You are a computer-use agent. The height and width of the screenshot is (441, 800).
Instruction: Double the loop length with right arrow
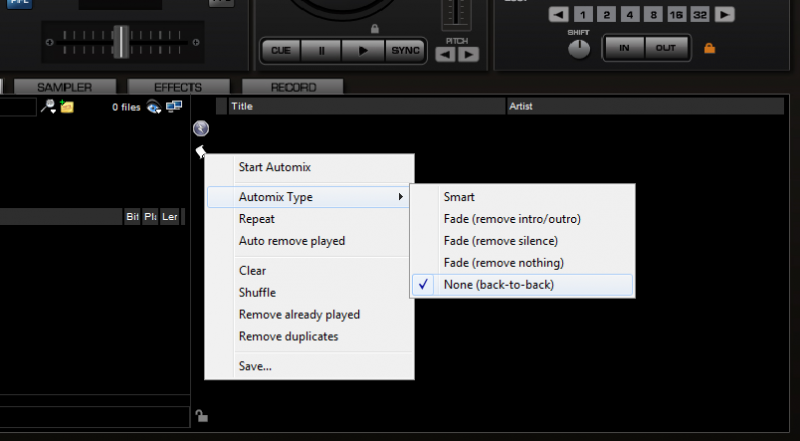[x=724, y=14]
